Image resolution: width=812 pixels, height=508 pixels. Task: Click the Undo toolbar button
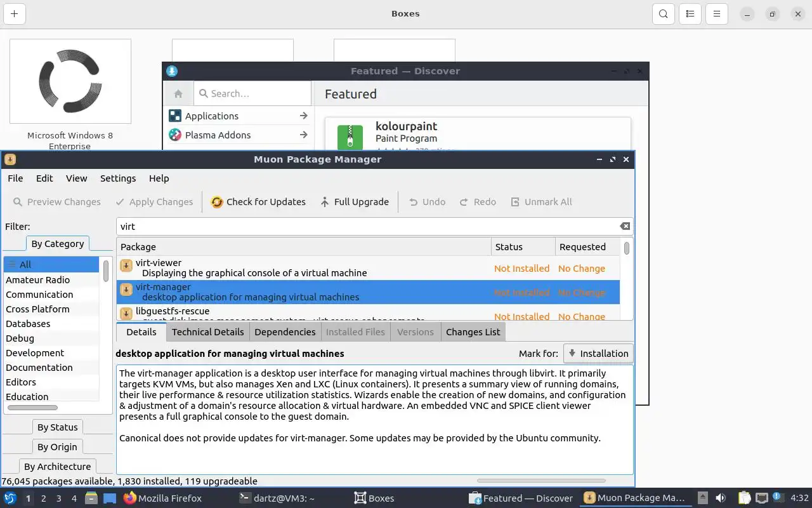[x=427, y=202]
